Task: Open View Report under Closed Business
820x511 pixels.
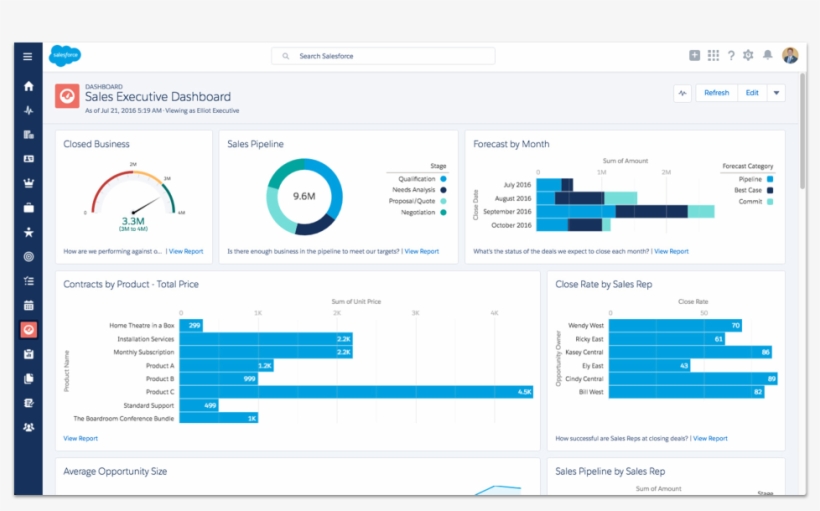Action: click(186, 251)
